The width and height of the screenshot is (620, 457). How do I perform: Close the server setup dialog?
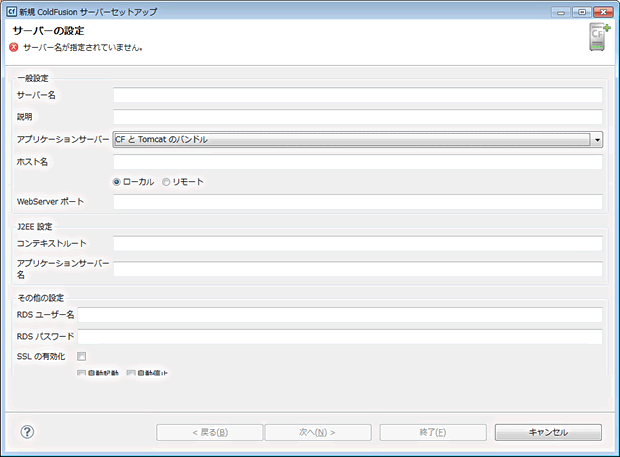603,12
